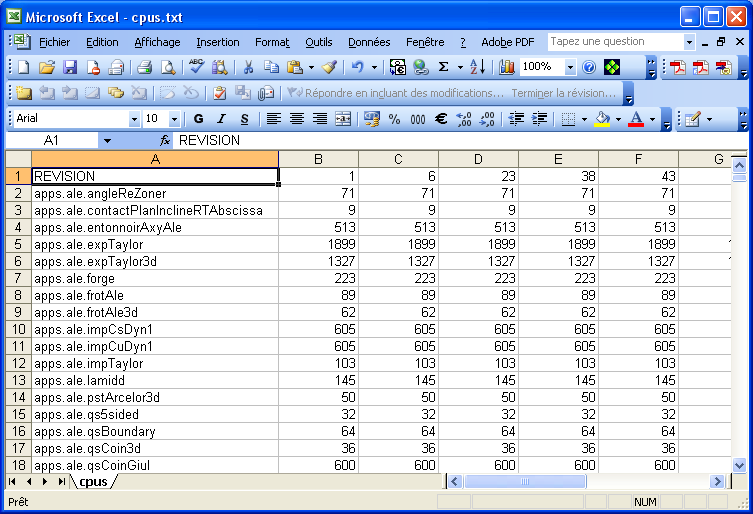Click the horizontal scrollbar thumb
Viewport: 753px width, 514px height.
(x=525, y=481)
